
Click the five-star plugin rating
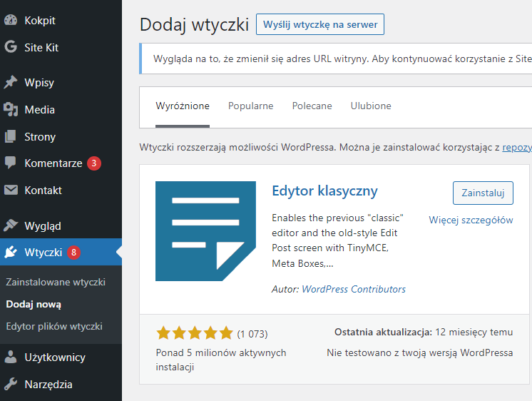click(x=195, y=333)
